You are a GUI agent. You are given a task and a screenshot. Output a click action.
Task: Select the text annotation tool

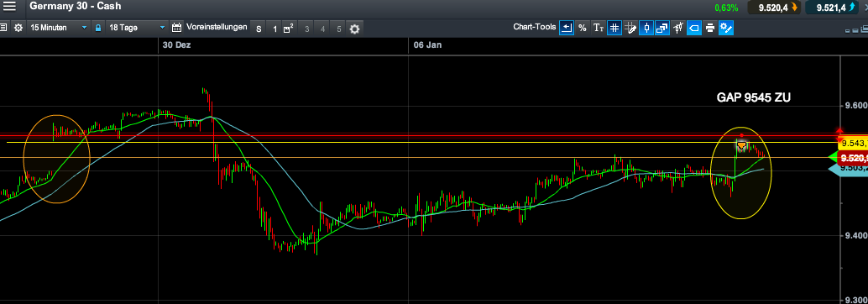599,28
